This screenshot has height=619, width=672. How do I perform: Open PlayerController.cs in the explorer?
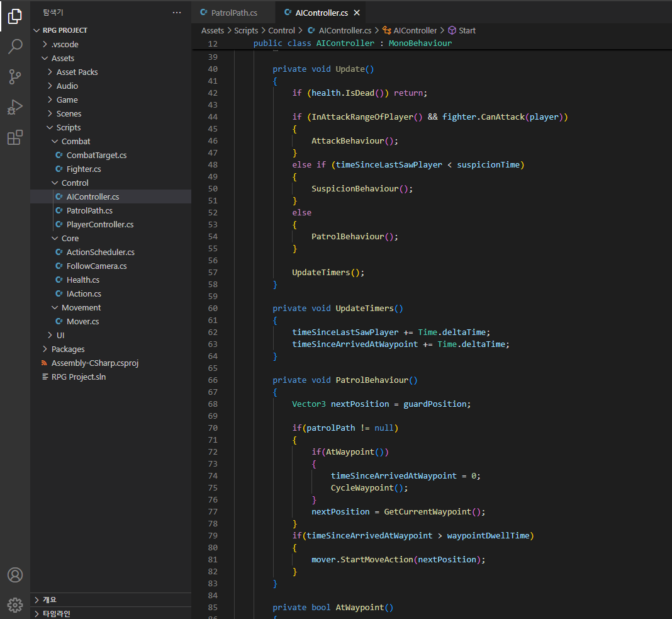[99, 224]
